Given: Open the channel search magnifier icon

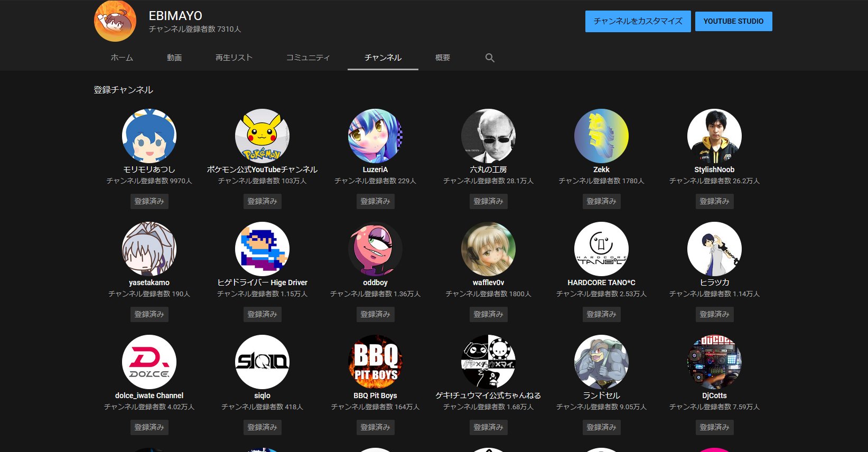Looking at the screenshot, I should coord(490,58).
